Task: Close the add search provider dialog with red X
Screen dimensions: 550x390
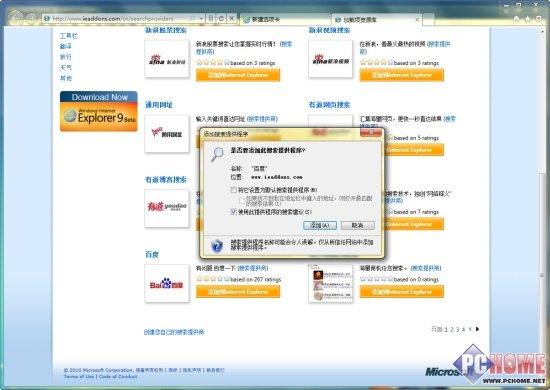Action: (371, 133)
